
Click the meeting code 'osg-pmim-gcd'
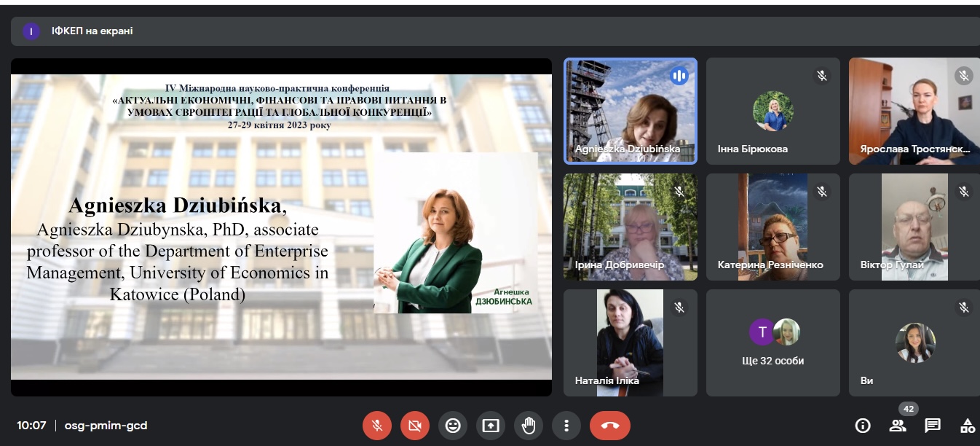[106, 426]
